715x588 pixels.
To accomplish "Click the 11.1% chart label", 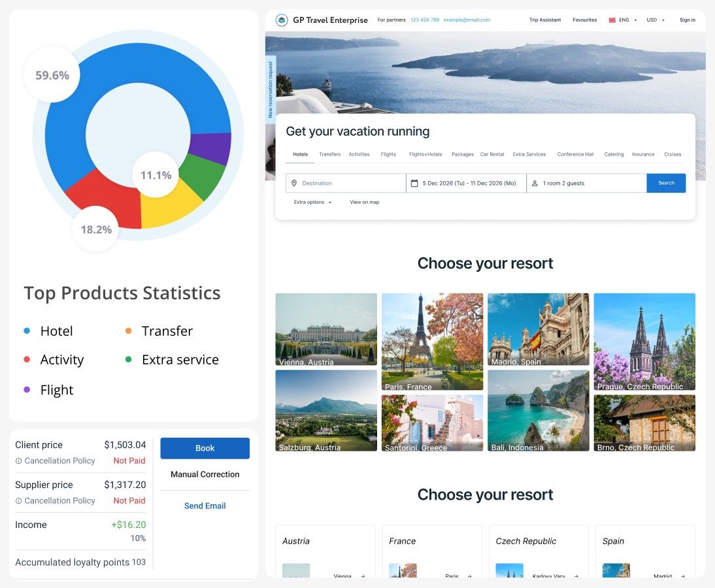I will (156, 175).
